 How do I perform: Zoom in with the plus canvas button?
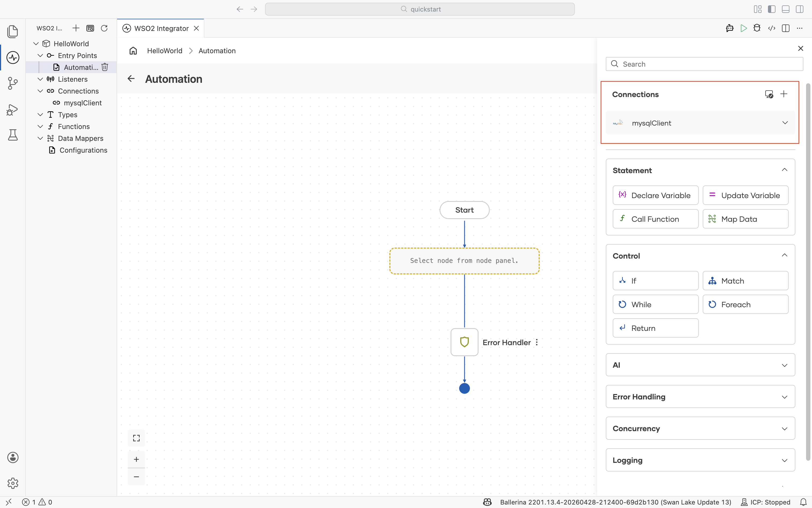click(x=136, y=459)
